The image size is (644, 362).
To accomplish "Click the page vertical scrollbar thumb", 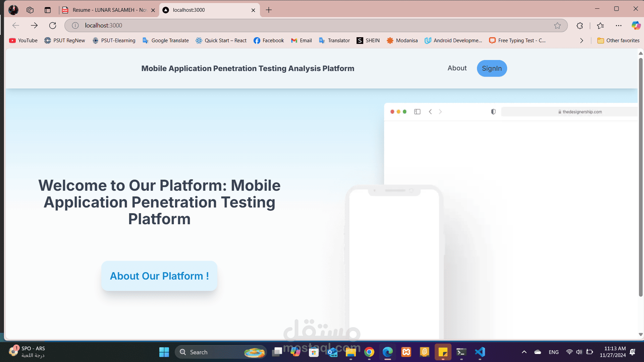I will 641,178.
